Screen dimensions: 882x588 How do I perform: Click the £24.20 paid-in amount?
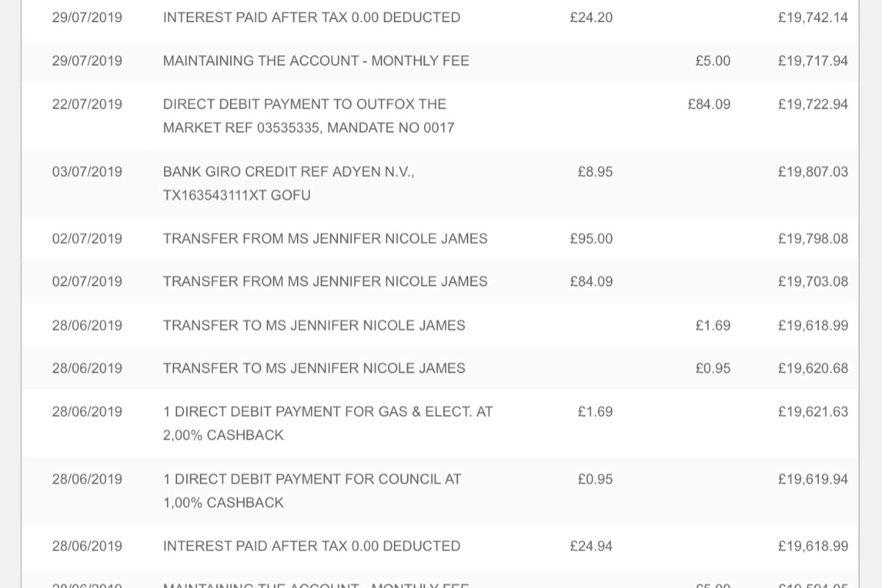pyautogui.click(x=591, y=18)
